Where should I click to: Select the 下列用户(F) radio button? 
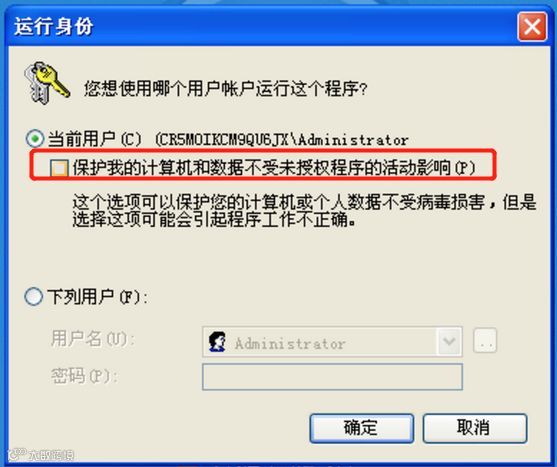33,297
